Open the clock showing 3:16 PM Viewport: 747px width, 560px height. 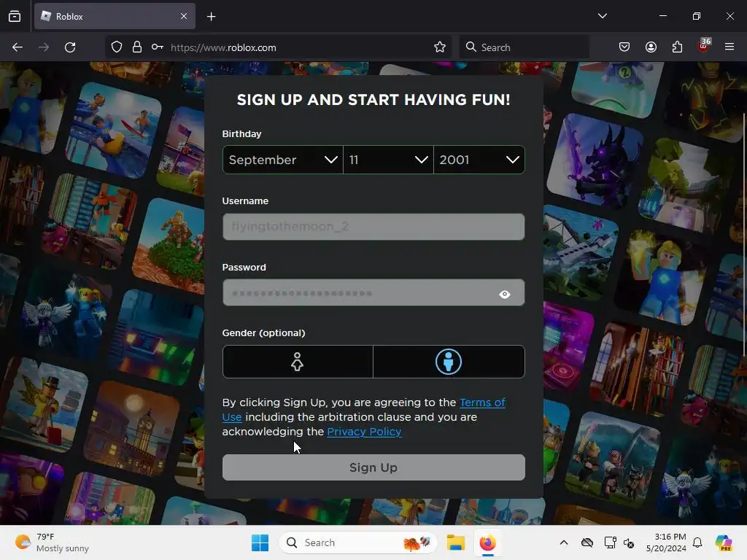click(x=666, y=542)
